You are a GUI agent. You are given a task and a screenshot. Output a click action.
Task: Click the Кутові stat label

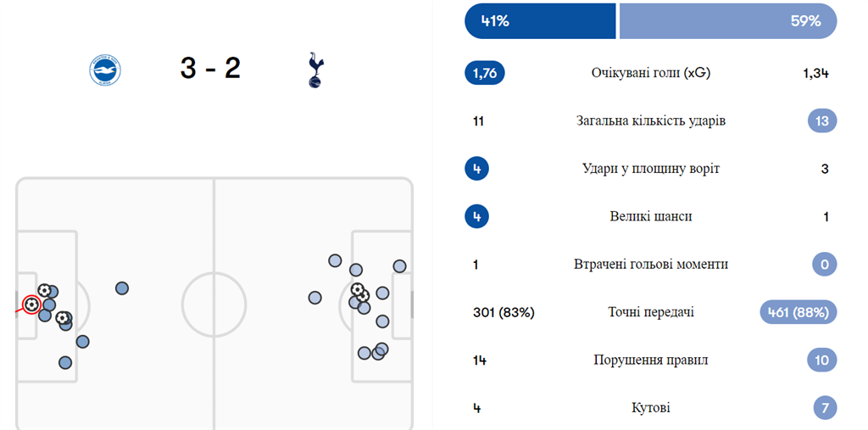click(x=650, y=408)
